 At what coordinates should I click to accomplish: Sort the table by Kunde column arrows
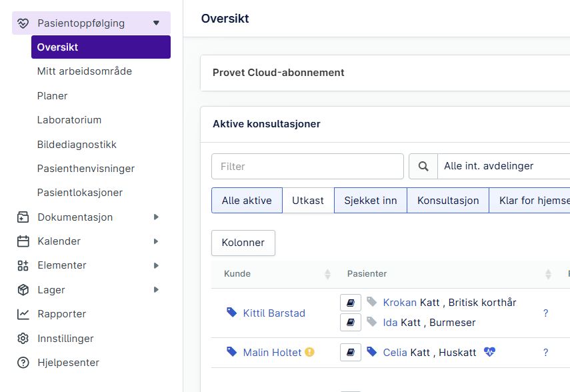327,274
